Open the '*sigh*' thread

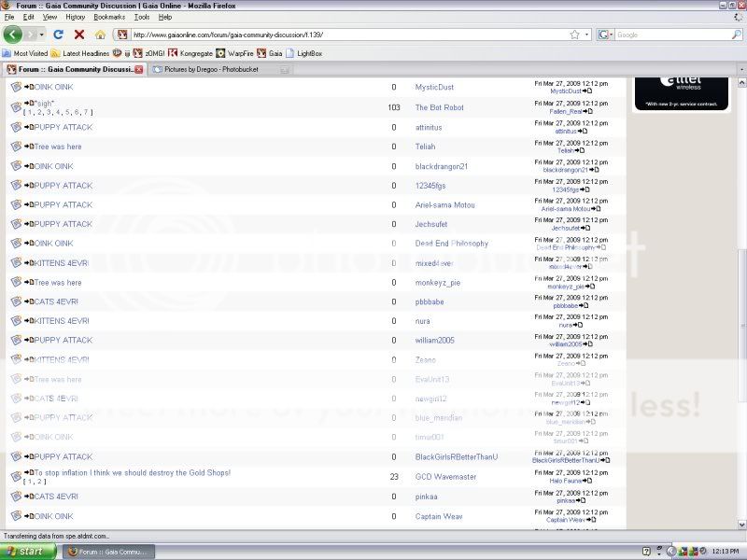(x=44, y=103)
